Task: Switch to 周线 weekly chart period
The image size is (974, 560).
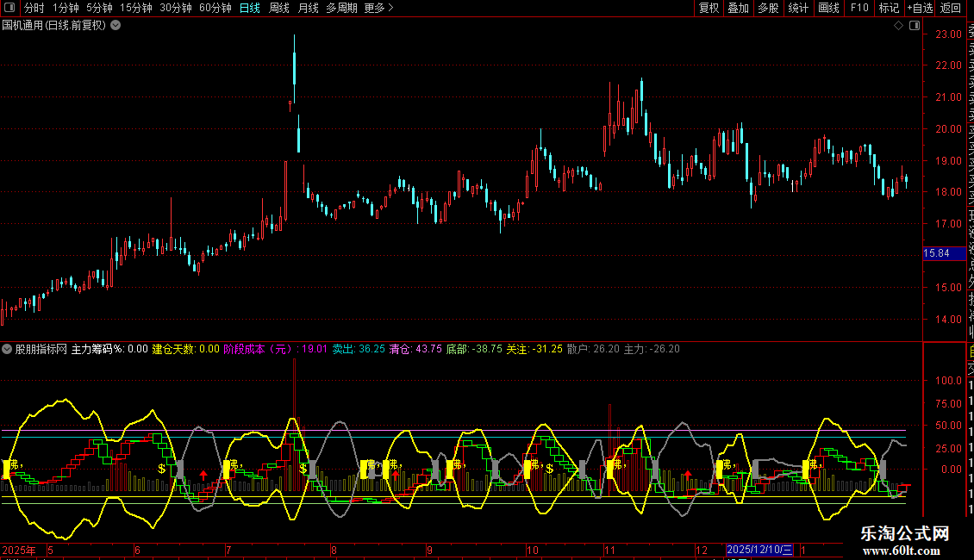Action: [x=279, y=9]
